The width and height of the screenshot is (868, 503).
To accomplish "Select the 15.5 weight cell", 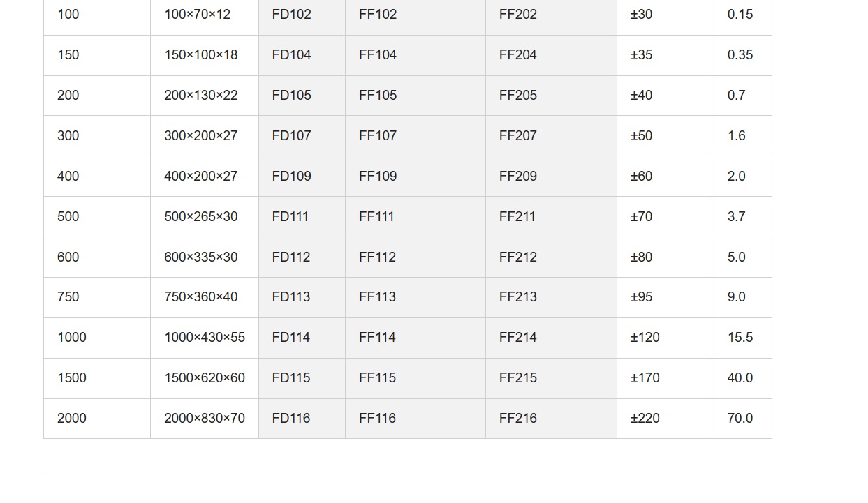I will [x=743, y=338].
